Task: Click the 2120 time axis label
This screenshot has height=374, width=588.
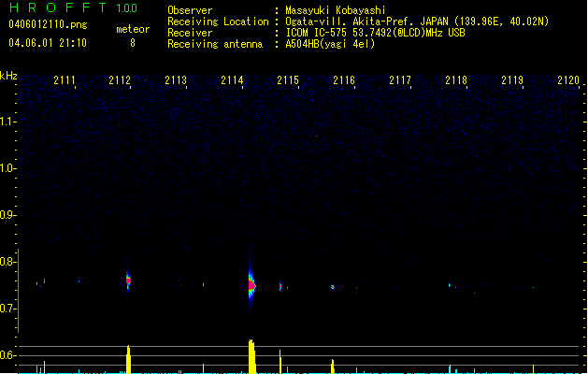Action: (x=568, y=80)
